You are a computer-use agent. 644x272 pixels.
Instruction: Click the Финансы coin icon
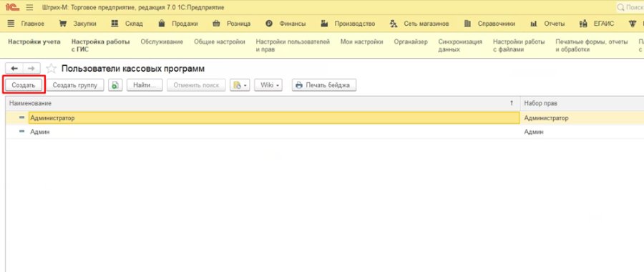[269, 24]
